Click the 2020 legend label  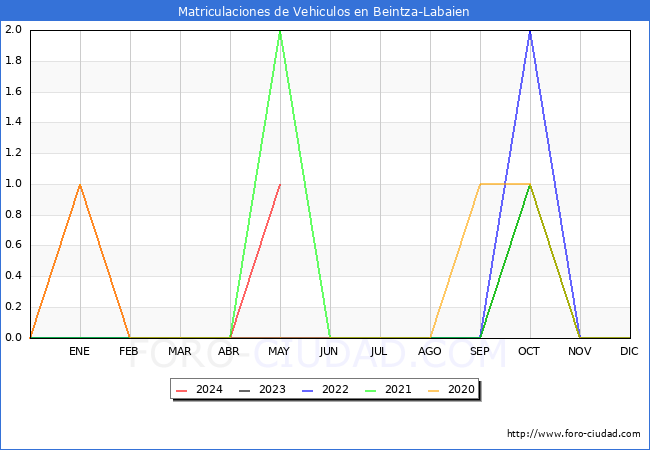pos(461,390)
